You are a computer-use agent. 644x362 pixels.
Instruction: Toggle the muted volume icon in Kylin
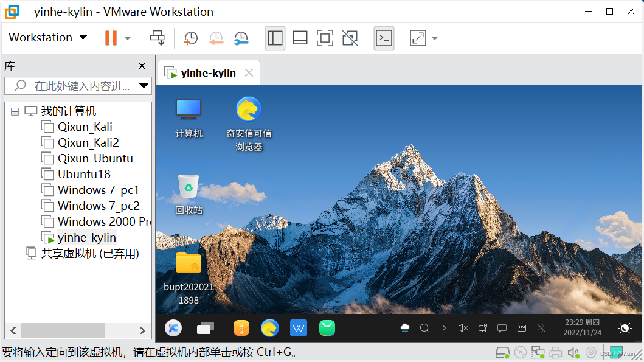click(463, 328)
